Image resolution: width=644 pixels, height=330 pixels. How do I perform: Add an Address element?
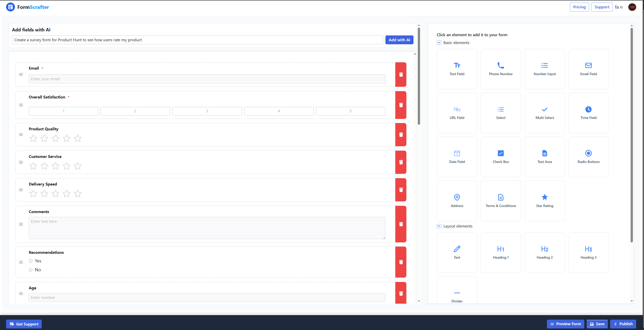coord(457,200)
